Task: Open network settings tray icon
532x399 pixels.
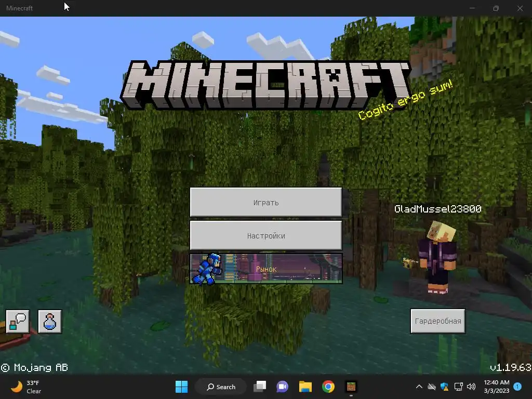Action: [458, 387]
